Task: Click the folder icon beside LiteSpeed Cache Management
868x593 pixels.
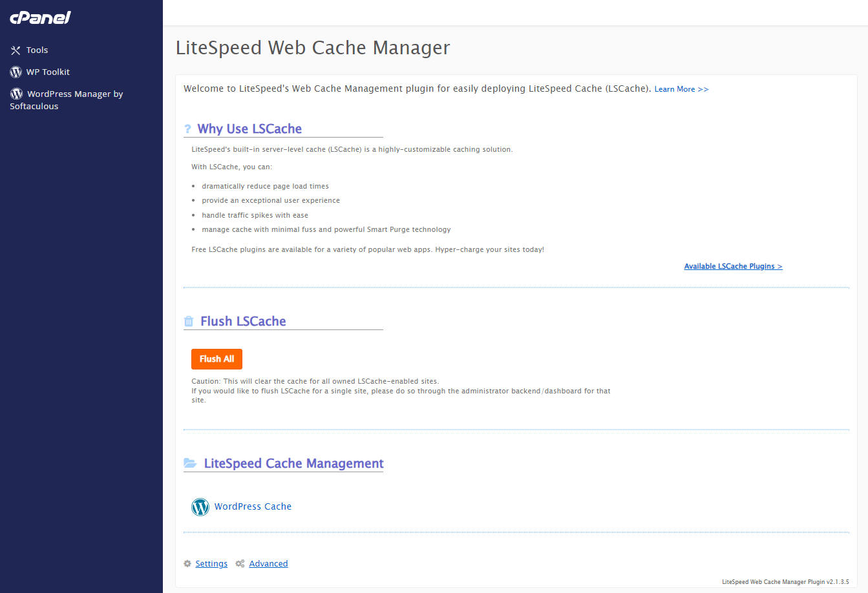Action: tap(190, 463)
